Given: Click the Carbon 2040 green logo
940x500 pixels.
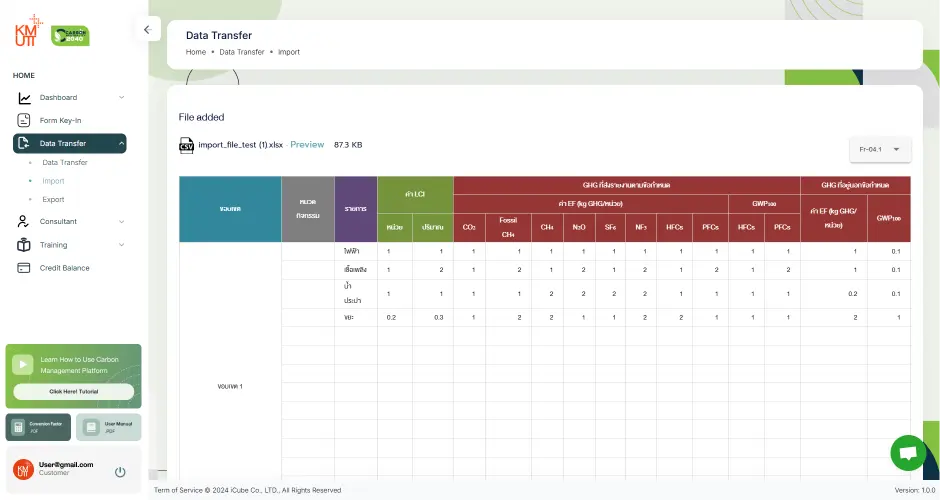Looking at the screenshot, I should tap(70, 35).
